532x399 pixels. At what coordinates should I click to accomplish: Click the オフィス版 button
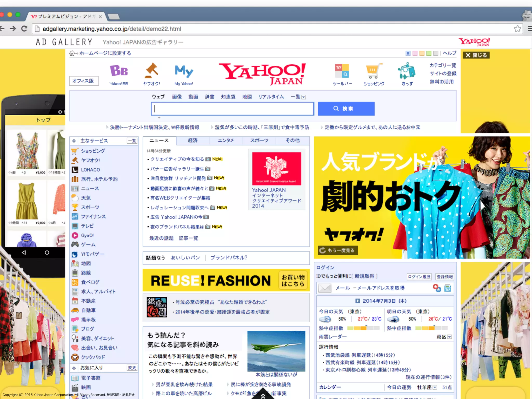click(x=83, y=81)
